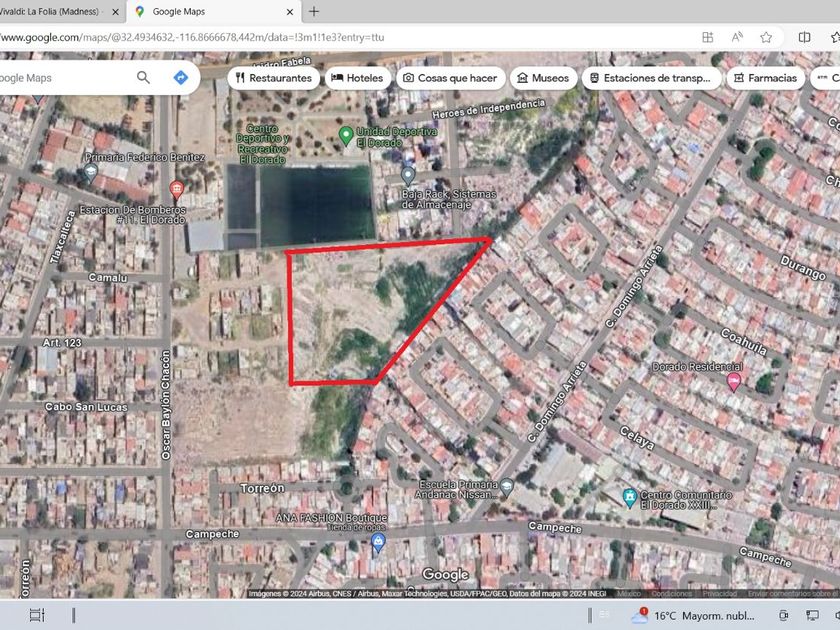The image size is (840, 630).
Task: Click the Art. 123 street label
Action: point(62,342)
